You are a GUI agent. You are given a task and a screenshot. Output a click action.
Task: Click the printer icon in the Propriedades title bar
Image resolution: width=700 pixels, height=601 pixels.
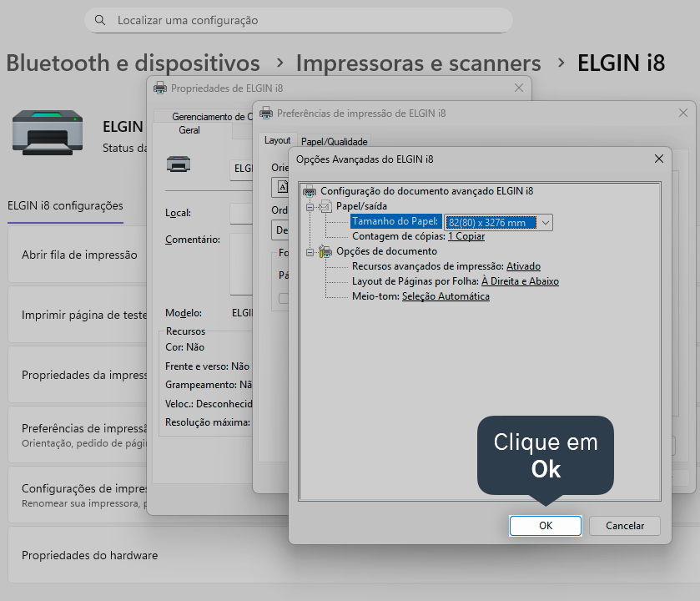[160, 88]
